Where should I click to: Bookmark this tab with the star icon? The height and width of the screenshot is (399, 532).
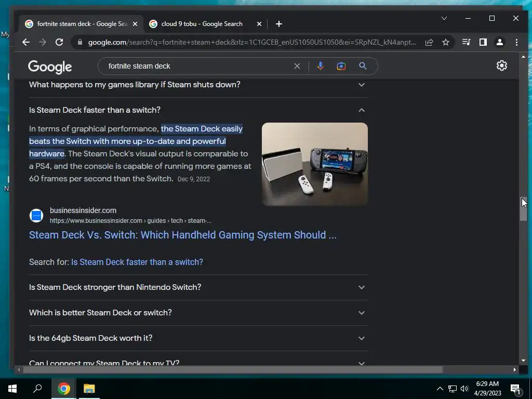[446, 42]
